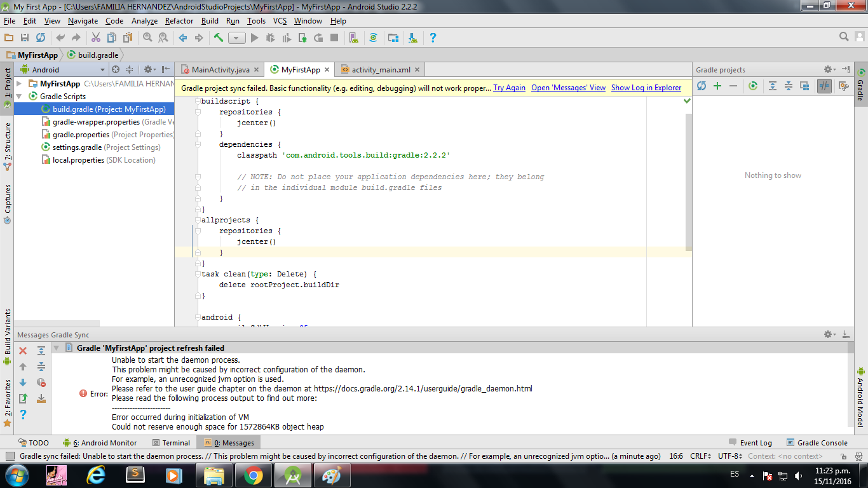Open the AVD Manager icon
Image resolution: width=868 pixels, height=488 pixels.
(354, 38)
